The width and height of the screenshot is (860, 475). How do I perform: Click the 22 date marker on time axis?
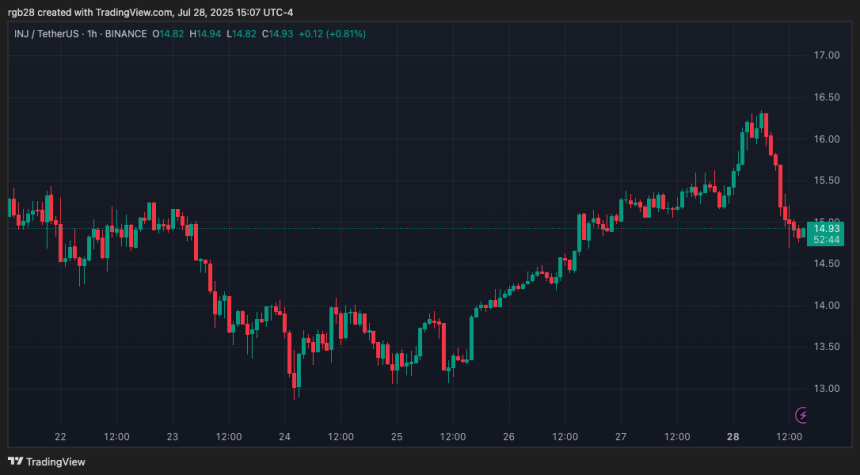(x=61, y=437)
